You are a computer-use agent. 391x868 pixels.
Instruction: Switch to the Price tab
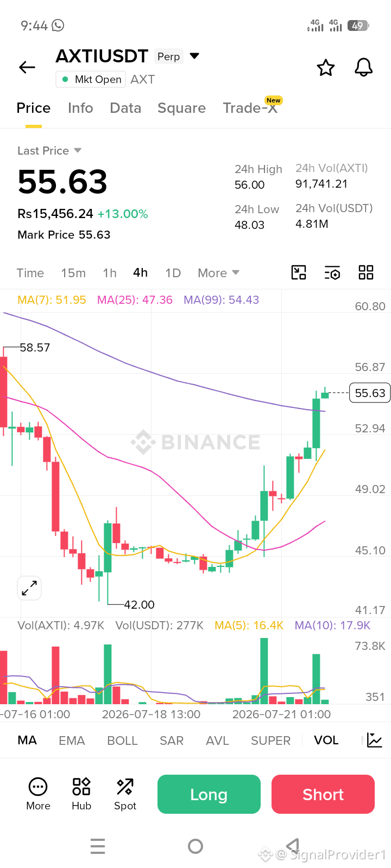click(34, 108)
